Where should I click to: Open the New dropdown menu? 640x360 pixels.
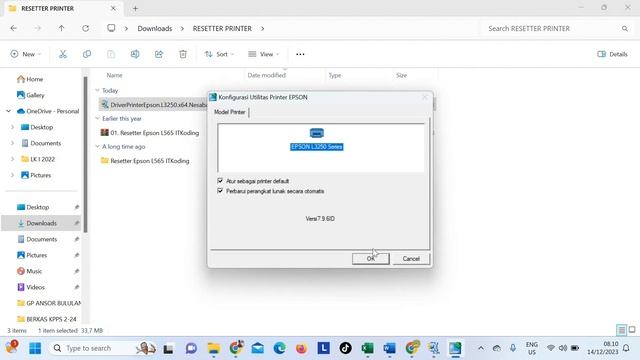click(26, 54)
